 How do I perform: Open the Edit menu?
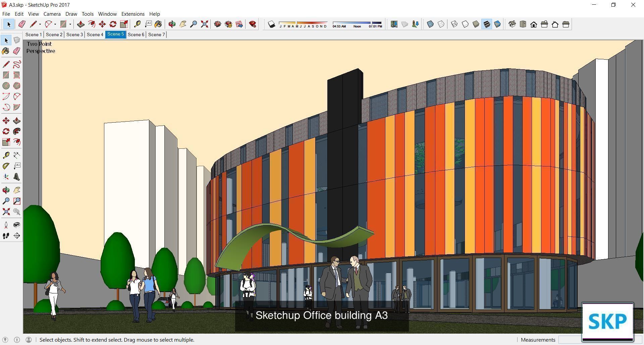[x=19, y=14]
